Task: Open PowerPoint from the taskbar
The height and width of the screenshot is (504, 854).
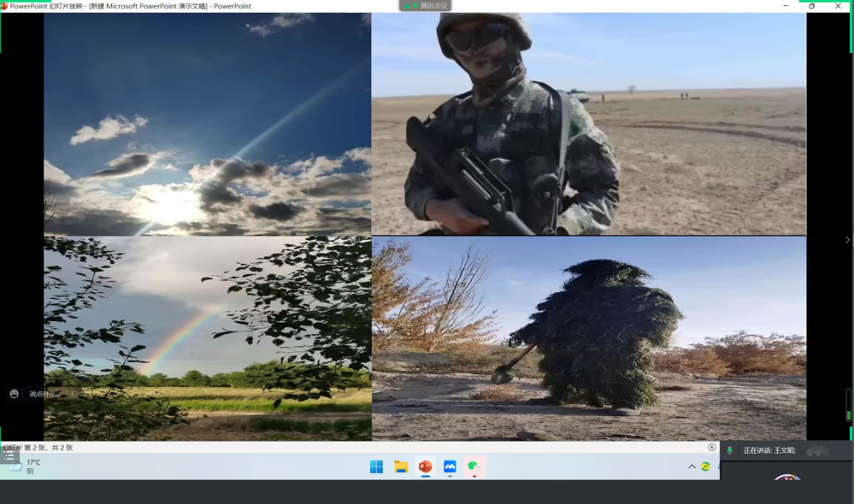Action: (x=425, y=466)
